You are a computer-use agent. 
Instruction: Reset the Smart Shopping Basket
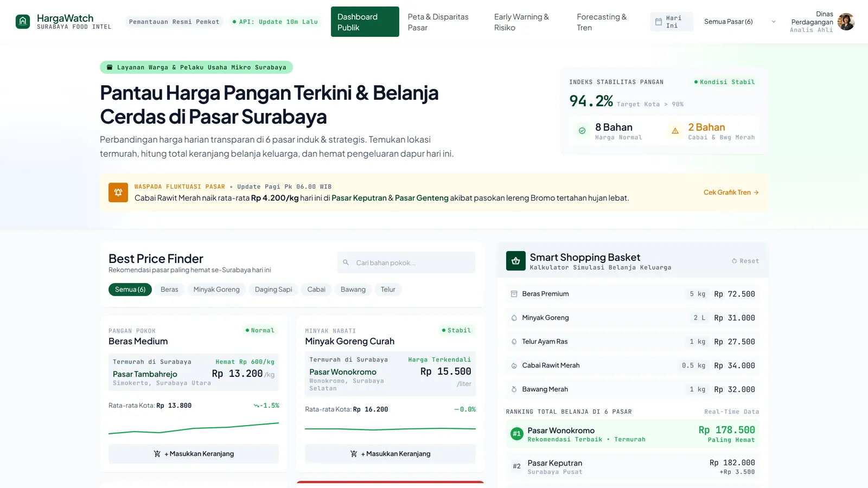[x=745, y=261]
